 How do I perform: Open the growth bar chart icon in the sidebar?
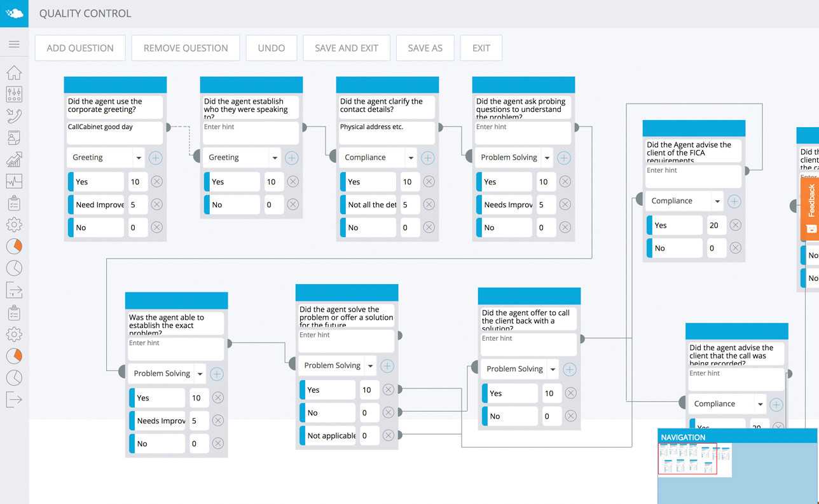tap(14, 160)
